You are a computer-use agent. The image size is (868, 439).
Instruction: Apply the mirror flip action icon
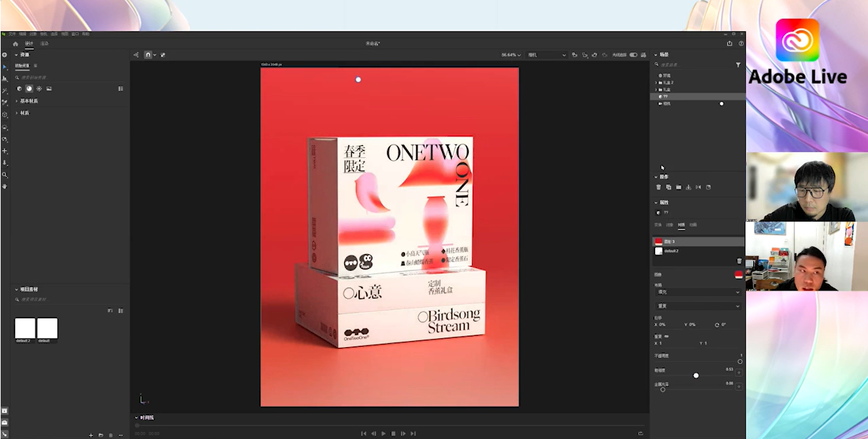pos(698,188)
